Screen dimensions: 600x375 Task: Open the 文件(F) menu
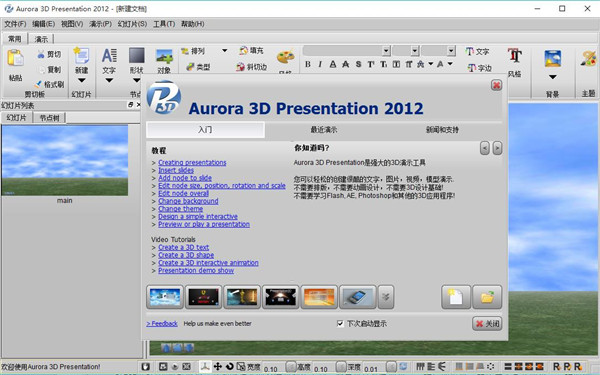(15, 24)
